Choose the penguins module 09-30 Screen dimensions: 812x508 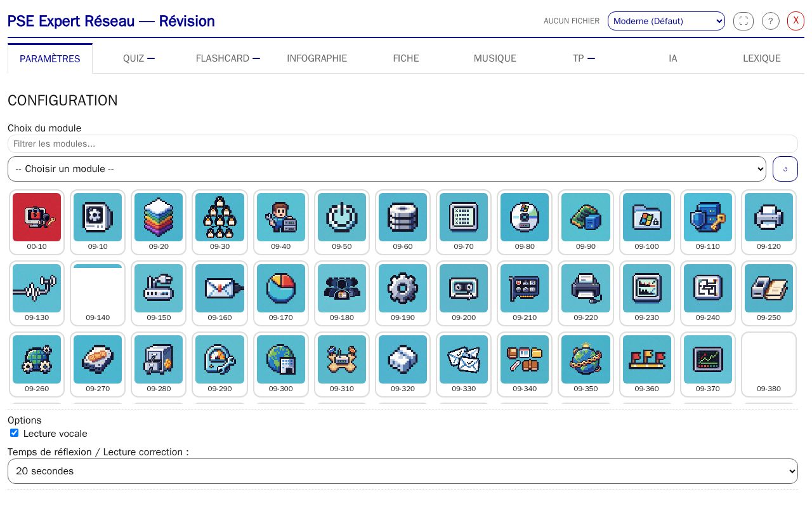(219, 222)
